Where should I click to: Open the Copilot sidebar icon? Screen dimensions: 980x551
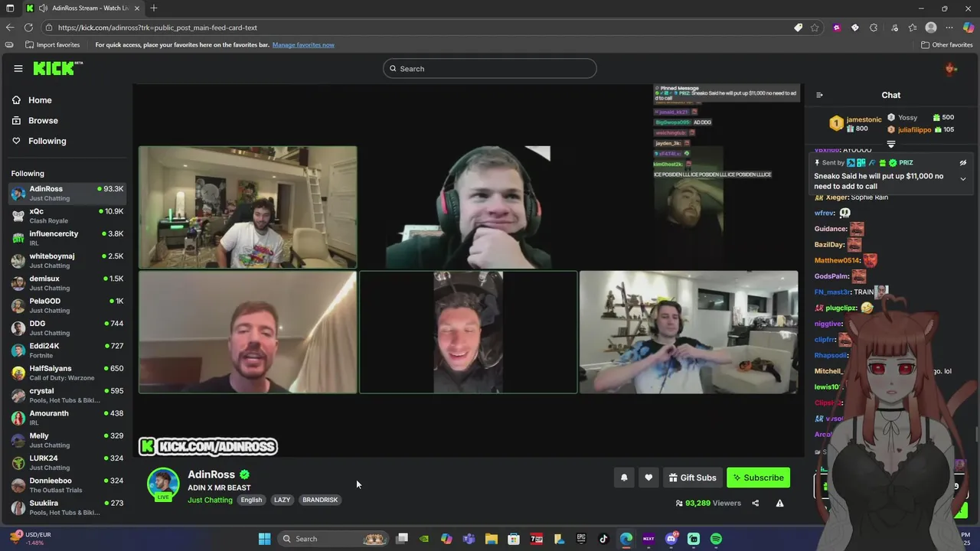click(x=969, y=28)
